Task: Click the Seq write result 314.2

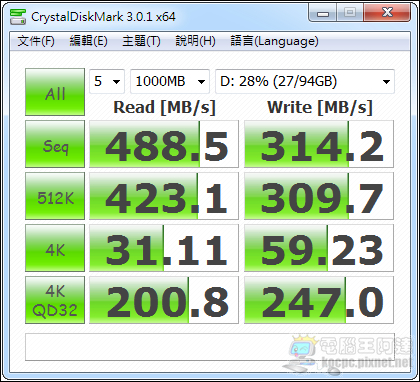Action: [319, 144]
